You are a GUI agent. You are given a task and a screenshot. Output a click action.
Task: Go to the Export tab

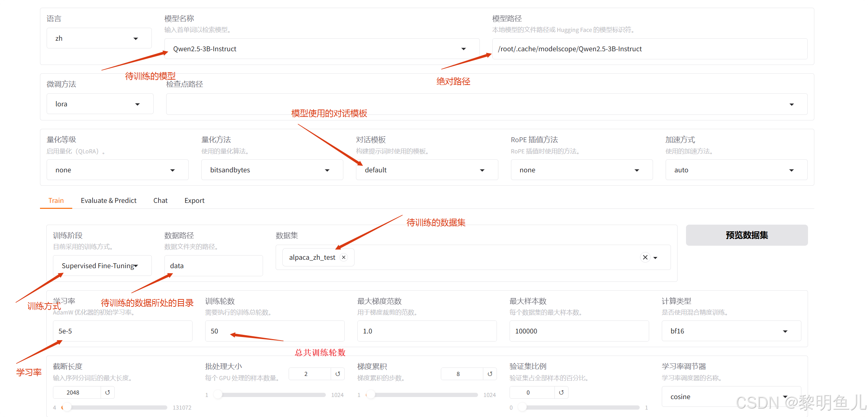(x=194, y=200)
